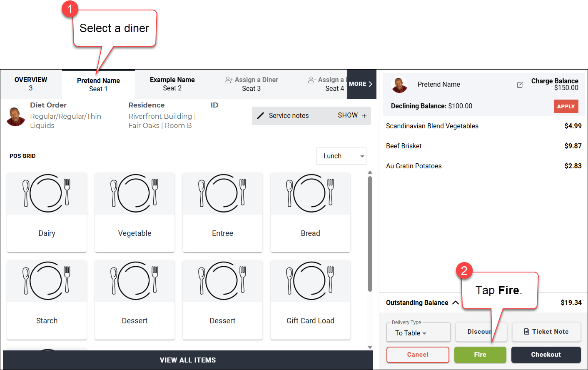588x370 pixels.
Task: Select Assign a Diner Seat 3 tab
Action: (x=251, y=84)
